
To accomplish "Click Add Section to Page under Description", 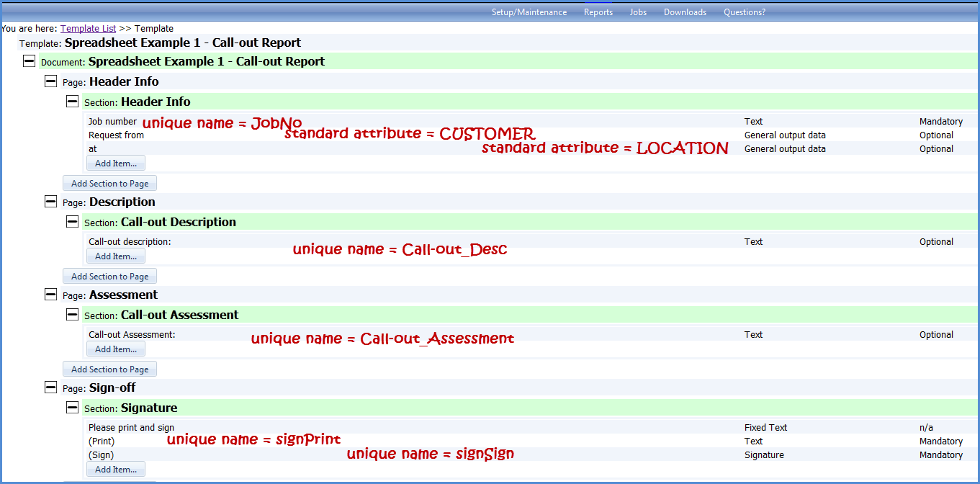I will (109, 276).
